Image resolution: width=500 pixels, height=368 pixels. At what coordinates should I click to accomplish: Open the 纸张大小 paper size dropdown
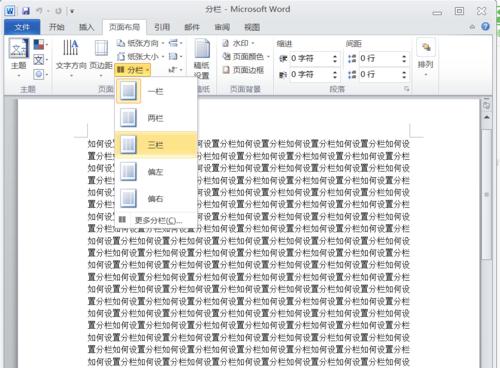tap(140, 57)
